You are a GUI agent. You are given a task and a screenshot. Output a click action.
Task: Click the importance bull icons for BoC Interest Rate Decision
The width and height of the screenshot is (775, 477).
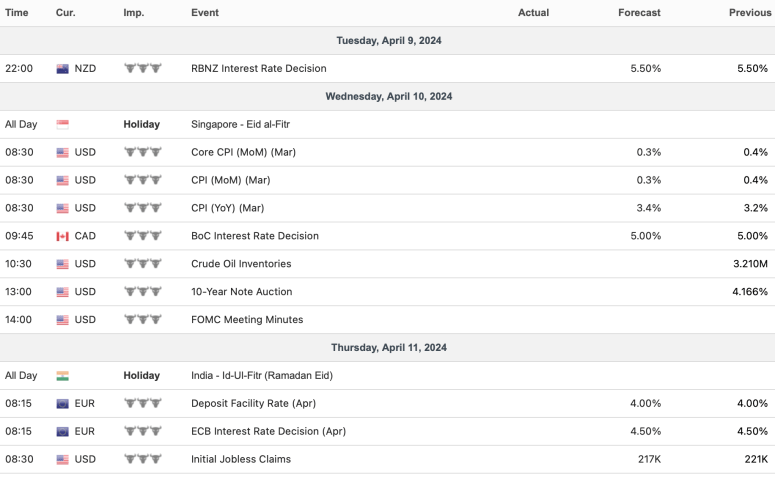click(x=142, y=236)
